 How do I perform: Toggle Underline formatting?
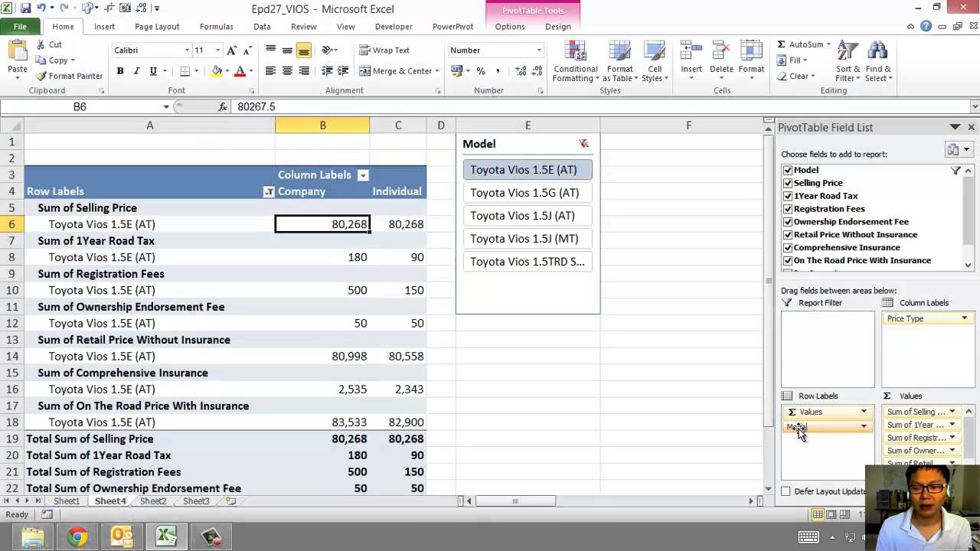click(x=153, y=71)
